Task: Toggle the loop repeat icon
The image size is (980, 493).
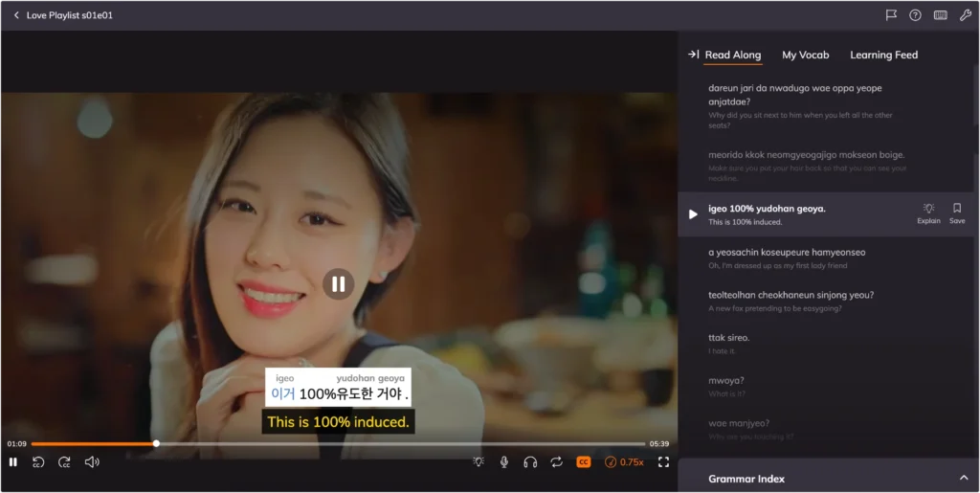Action: 556,462
